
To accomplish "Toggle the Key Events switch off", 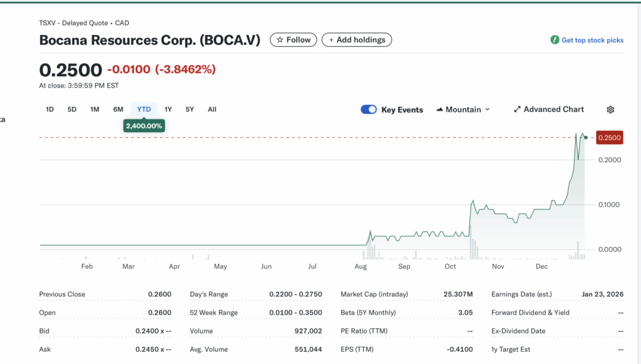I will click(x=369, y=109).
